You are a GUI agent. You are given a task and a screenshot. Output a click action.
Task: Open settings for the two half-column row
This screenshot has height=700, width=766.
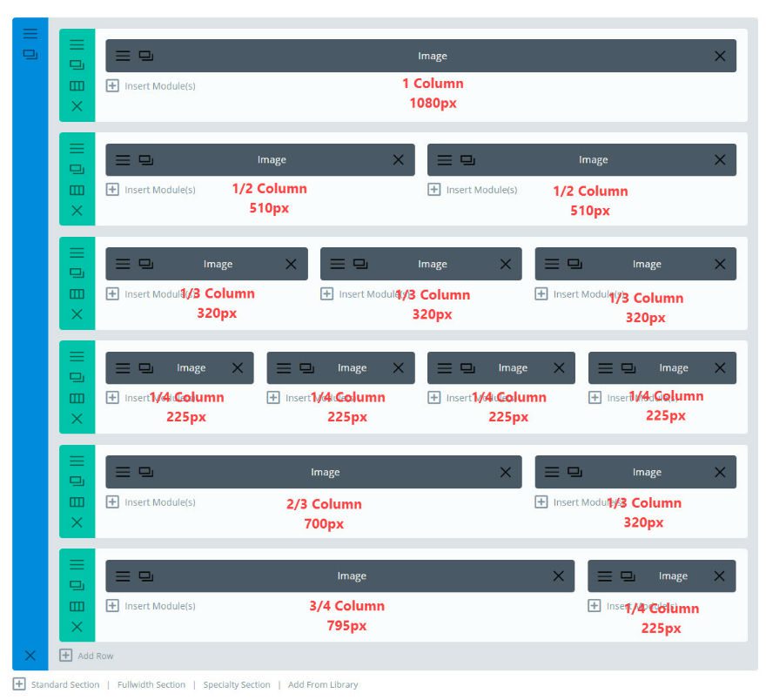coord(77,148)
